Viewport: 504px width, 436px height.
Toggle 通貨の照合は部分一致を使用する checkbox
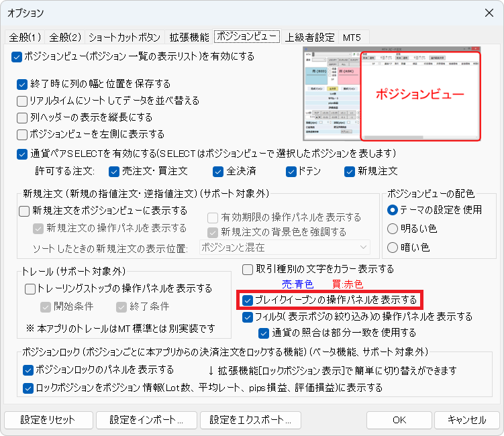click(264, 333)
